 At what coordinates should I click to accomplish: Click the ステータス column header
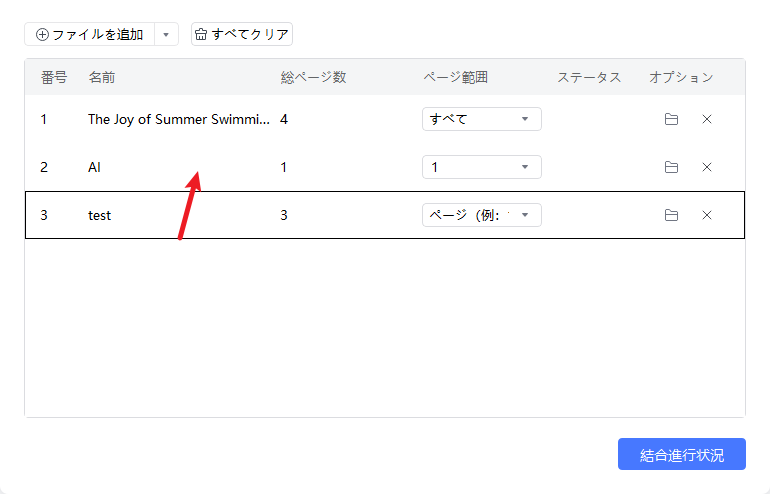click(589, 77)
